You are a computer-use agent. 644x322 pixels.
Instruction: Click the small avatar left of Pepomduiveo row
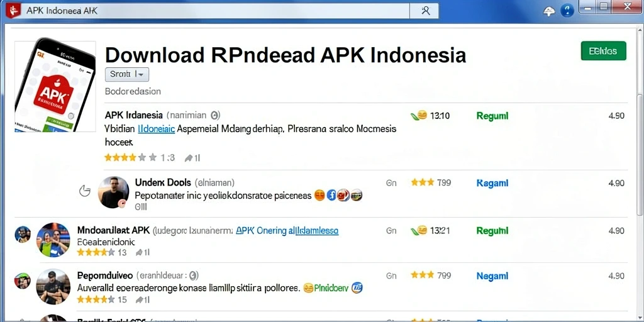(23, 281)
